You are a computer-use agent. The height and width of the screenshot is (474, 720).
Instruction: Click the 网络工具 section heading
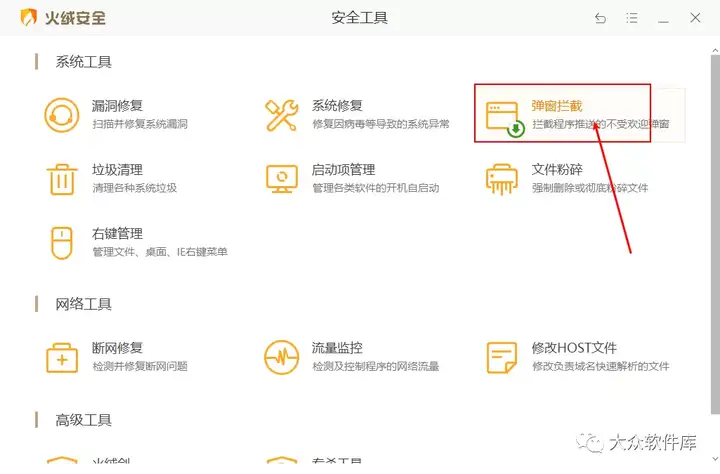pos(83,304)
